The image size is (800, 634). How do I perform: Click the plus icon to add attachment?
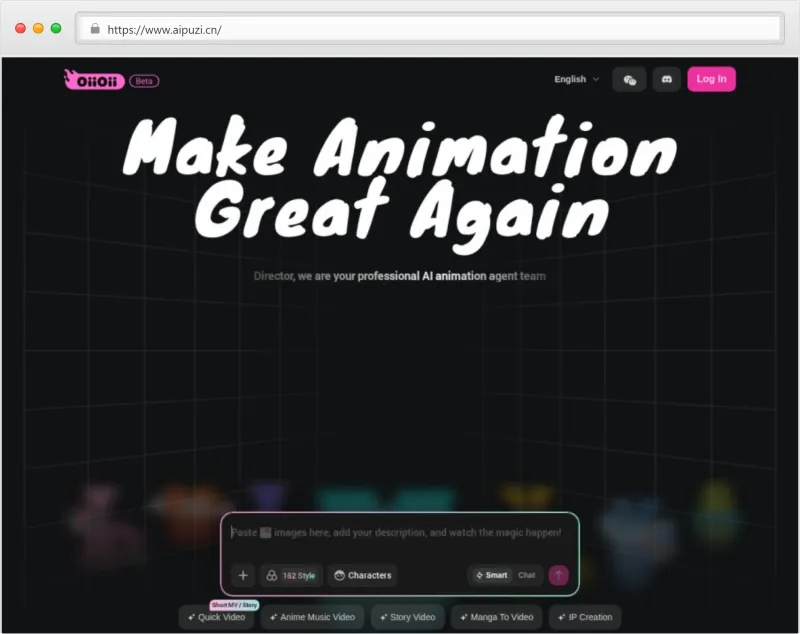point(243,575)
